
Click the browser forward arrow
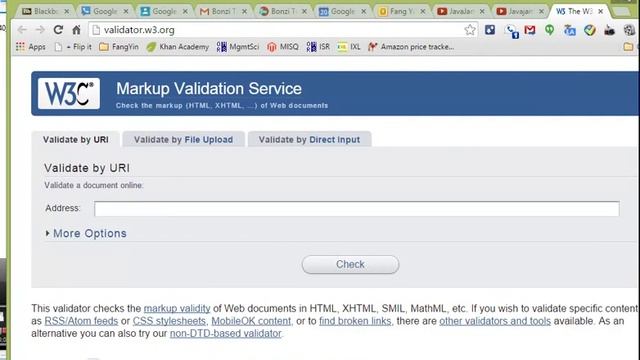(40, 29)
